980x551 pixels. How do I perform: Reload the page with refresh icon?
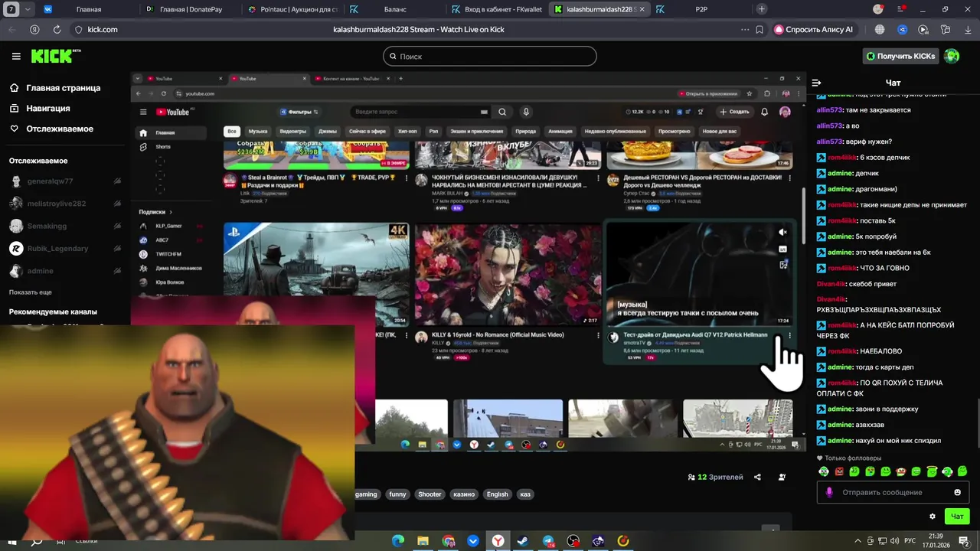[x=57, y=29]
